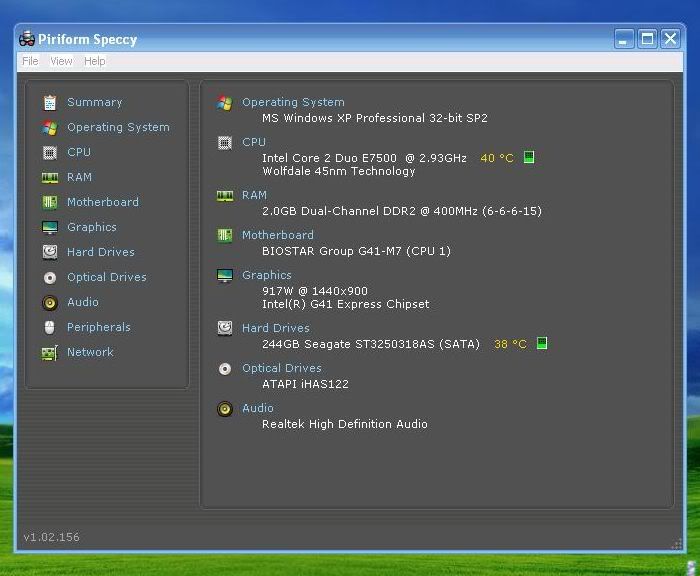Select the Network icon in sidebar
Viewport: 700px width, 576px height.
click(50, 352)
